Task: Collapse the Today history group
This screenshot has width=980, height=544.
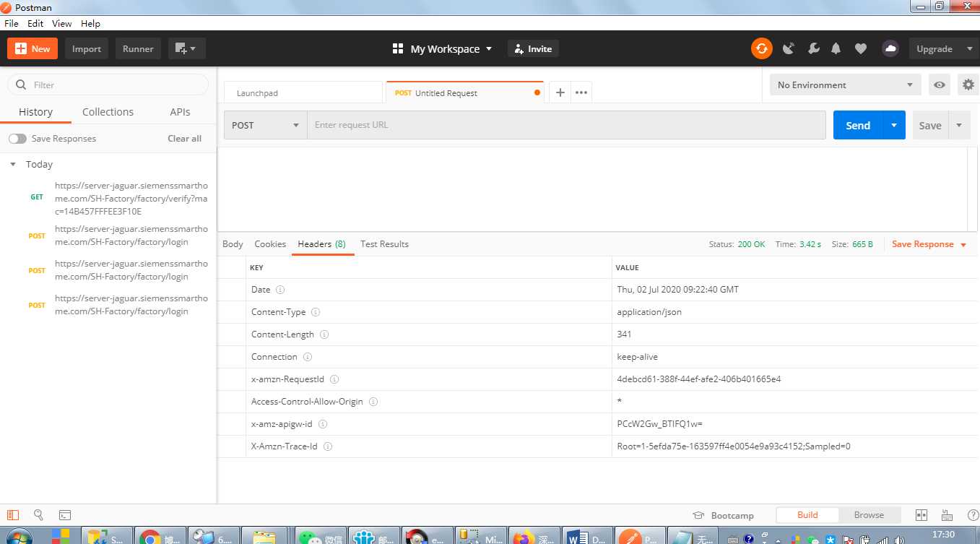Action: coord(13,165)
